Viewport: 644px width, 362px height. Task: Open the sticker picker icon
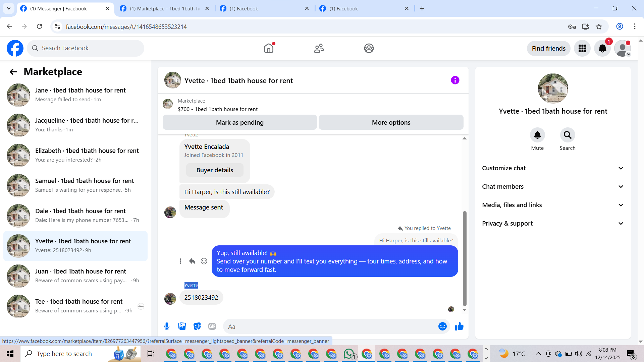pyautogui.click(x=197, y=326)
